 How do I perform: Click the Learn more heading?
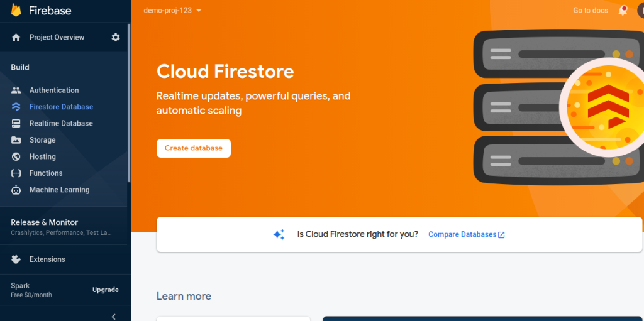[184, 296]
